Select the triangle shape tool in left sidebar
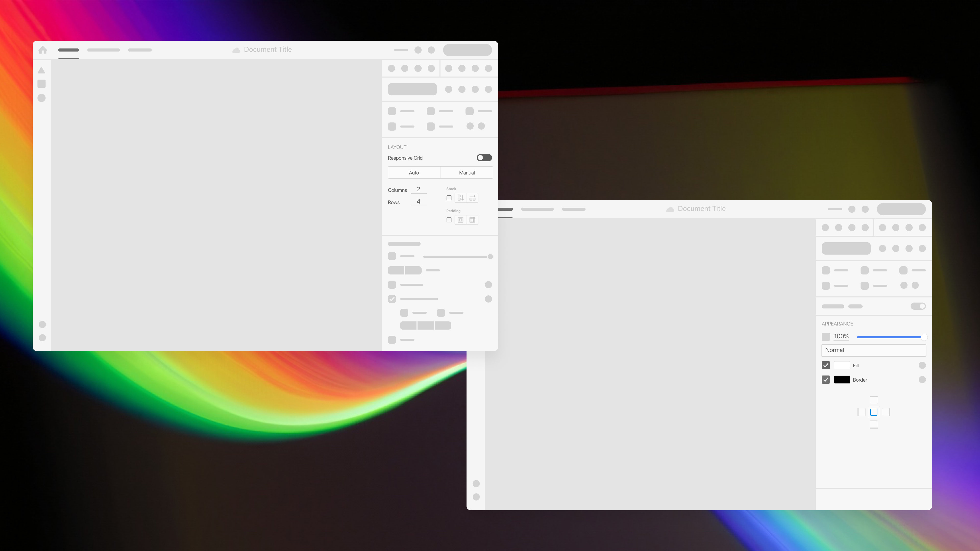 [41, 70]
